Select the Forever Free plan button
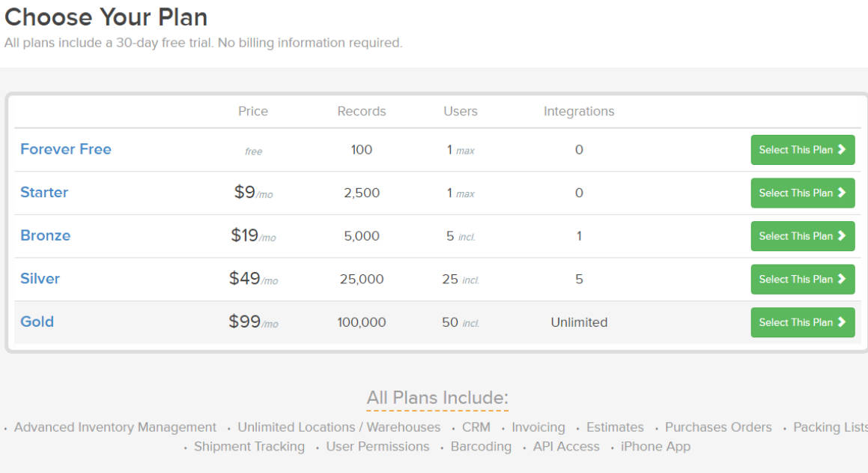Viewport: 868px width, 473px height. pyautogui.click(x=802, y=150)
